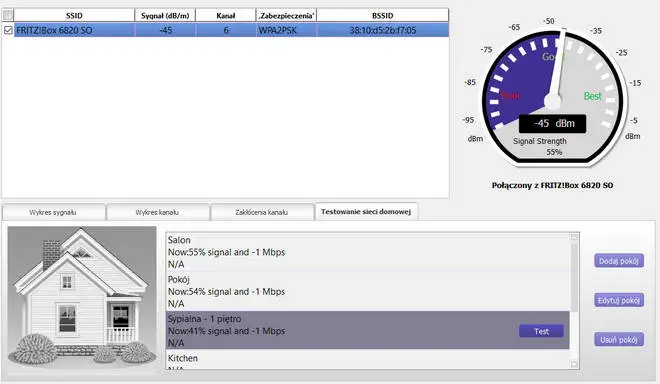Select the Kitchen room entry
660x384 pixels.
point(368,360)
